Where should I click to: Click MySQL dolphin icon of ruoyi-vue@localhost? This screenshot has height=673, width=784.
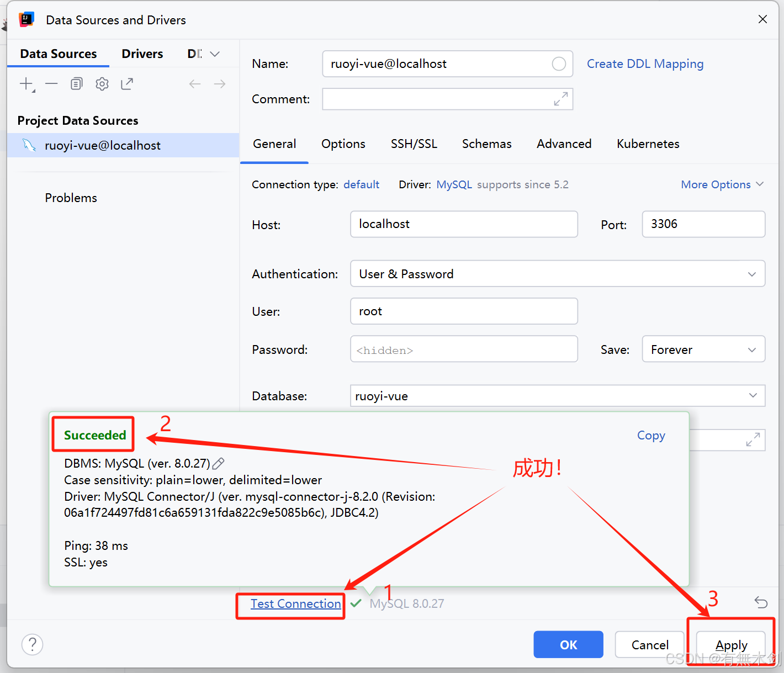29,145
